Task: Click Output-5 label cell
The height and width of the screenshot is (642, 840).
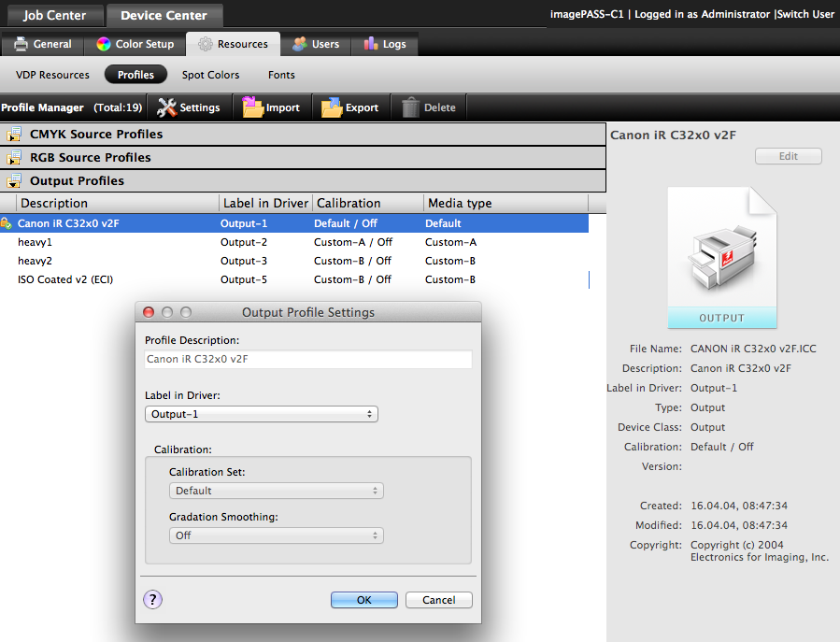Action: click(x=244, y=279)
